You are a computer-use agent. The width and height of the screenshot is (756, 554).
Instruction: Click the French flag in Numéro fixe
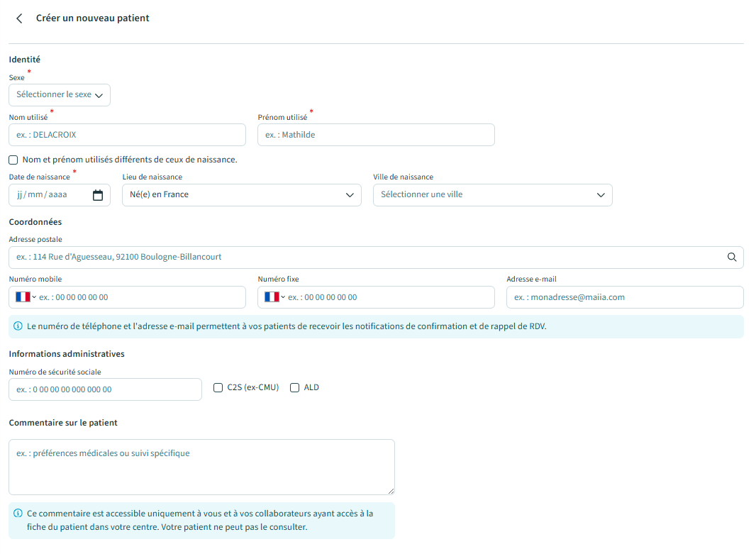(x=272, y=297)
